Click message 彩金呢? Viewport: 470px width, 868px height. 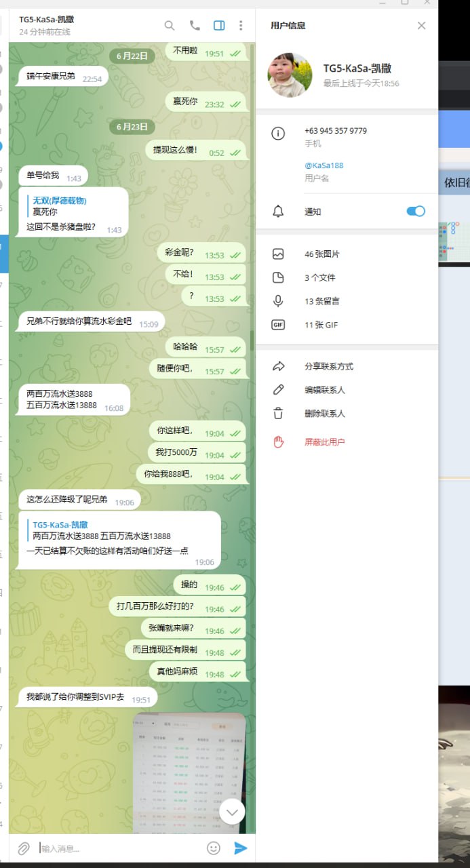(x=202, y=254)
